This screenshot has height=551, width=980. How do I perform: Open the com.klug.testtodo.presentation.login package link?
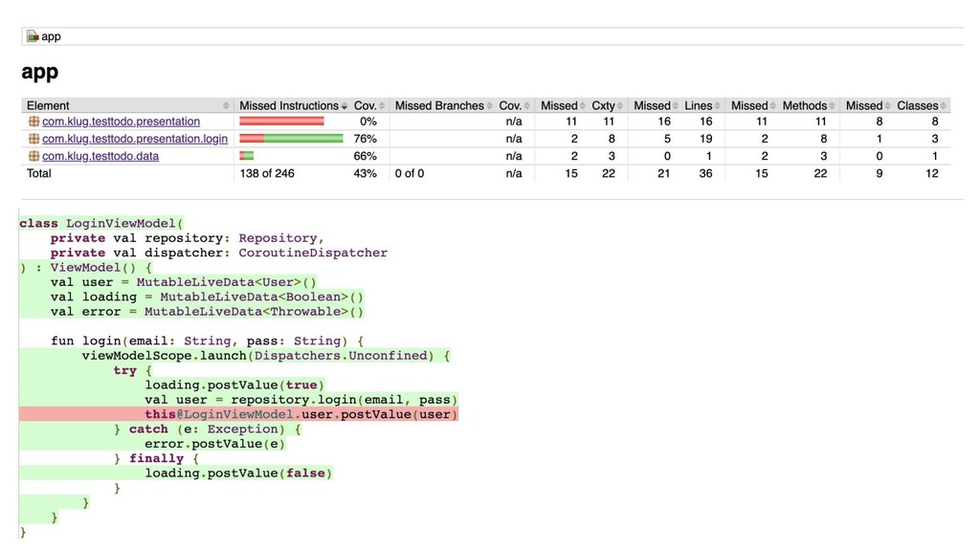pos(135,139)
